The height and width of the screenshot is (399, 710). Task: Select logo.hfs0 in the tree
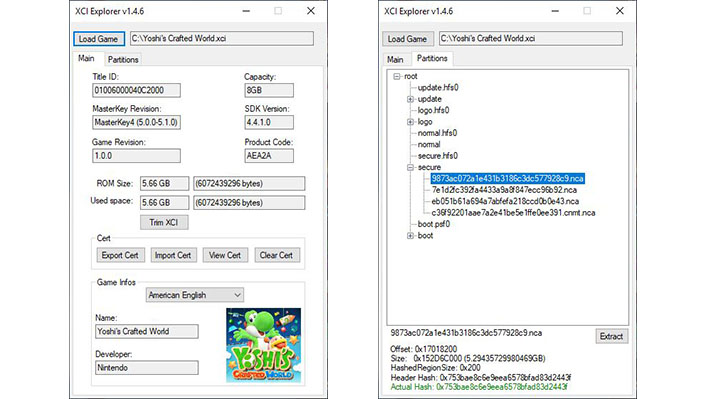click(433, 111)
